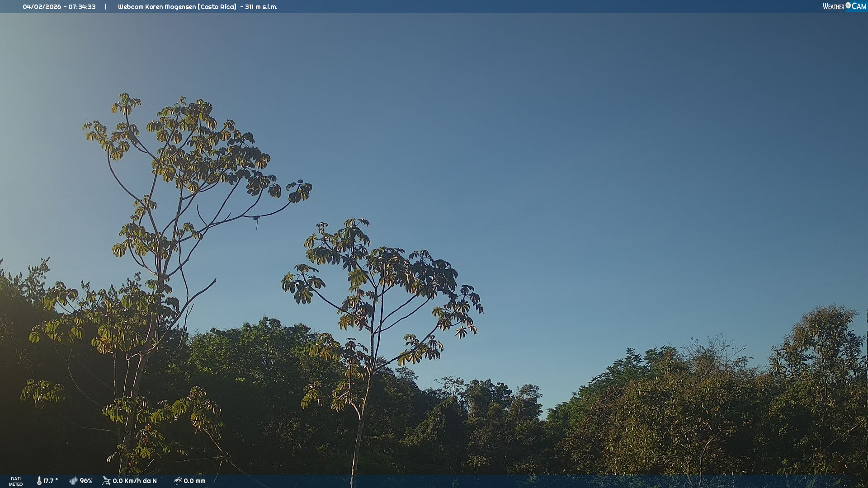868x488 pixels.
Task: Click the WeatherCAM logo circle icon
Action: point(848,5)
